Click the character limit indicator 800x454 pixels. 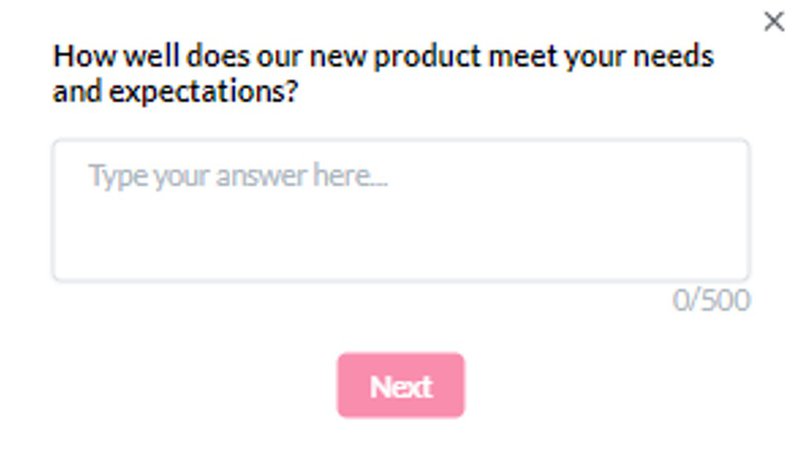click(711, 300)
